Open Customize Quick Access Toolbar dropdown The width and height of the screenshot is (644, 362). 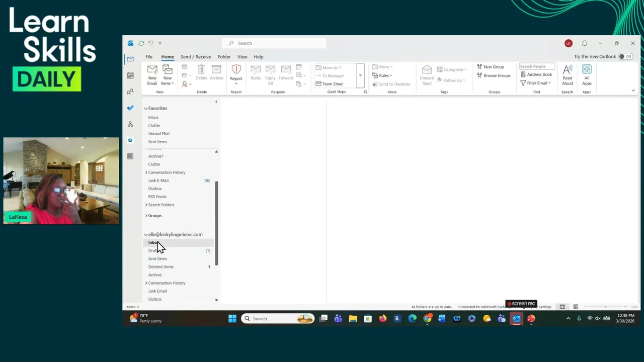coord(160,43)
